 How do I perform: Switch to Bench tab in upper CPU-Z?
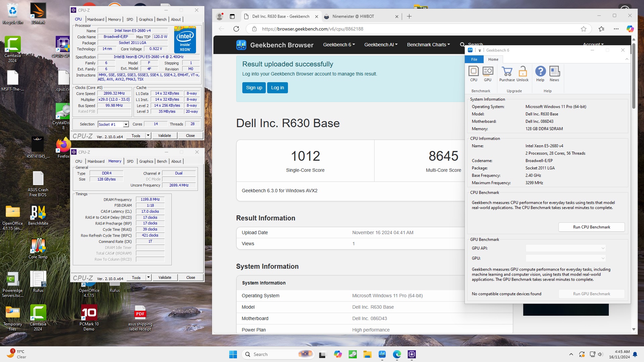click(x=161, y=19)
